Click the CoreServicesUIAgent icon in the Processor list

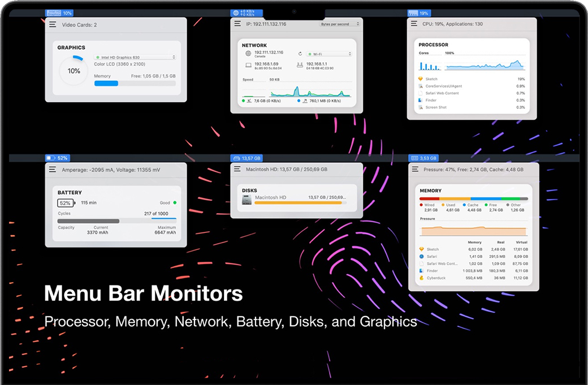coord(421,86)
